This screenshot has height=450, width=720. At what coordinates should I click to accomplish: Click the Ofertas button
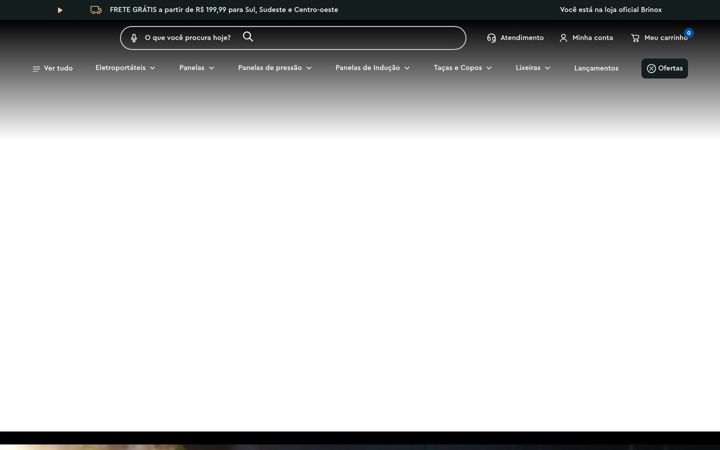pos(664,68)
